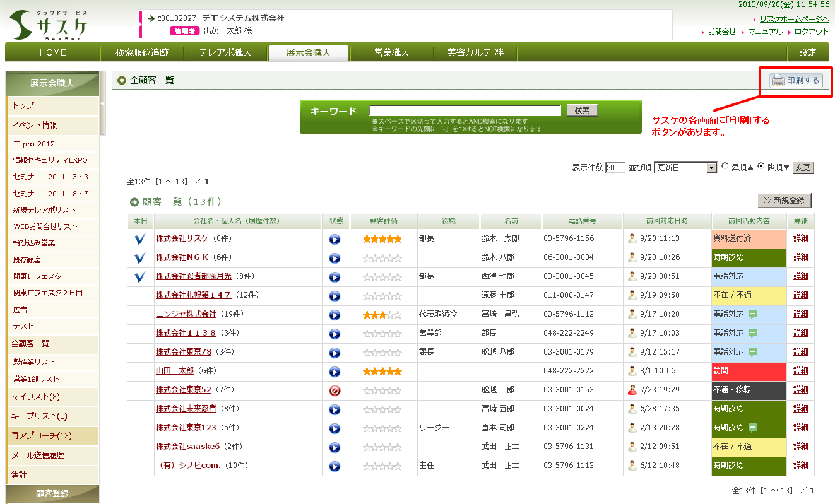Switch to the テレアポ職人 tab

tap(225, 52)
